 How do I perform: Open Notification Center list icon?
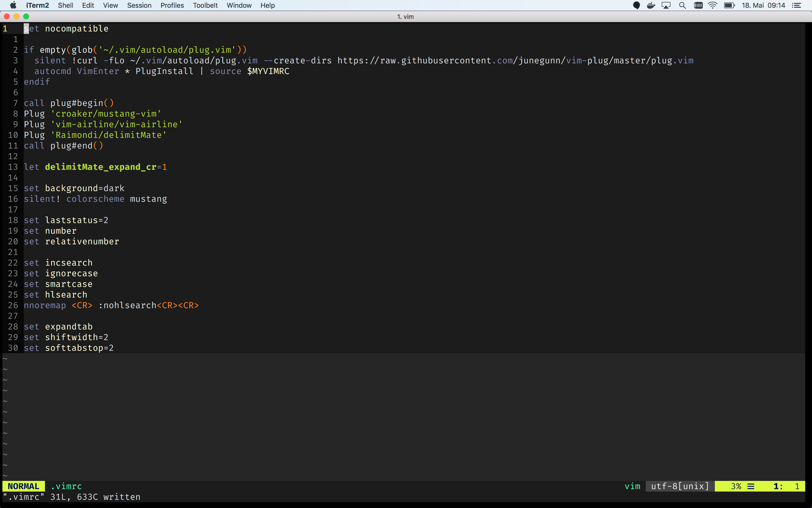pos(797,5)
